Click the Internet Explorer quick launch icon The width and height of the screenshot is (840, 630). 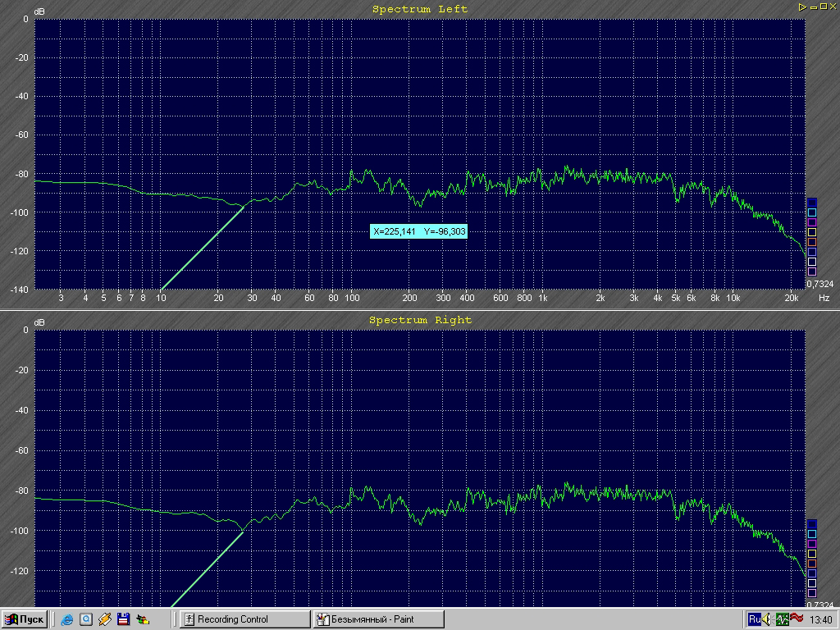click(x=67, y=619)
